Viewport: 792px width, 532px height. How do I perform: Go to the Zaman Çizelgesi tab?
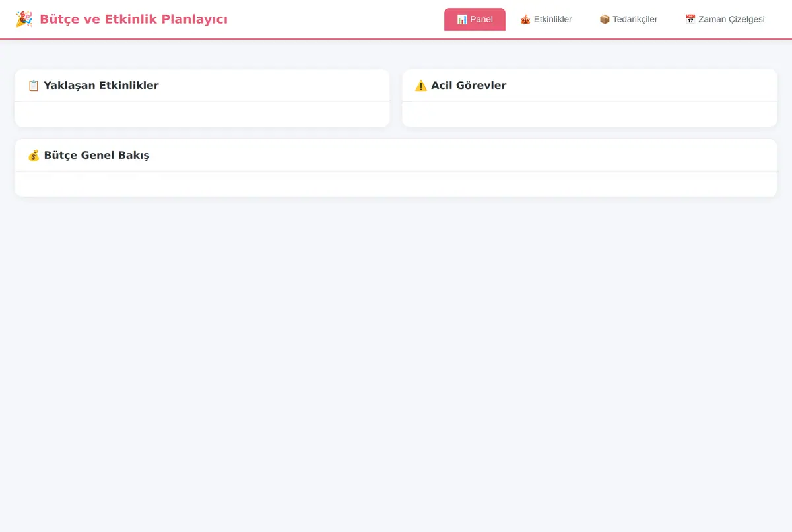pos(725,19)
